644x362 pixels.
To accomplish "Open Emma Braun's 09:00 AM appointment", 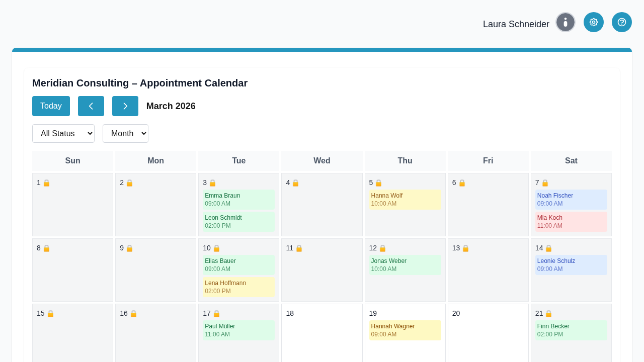I will [238, 199].
